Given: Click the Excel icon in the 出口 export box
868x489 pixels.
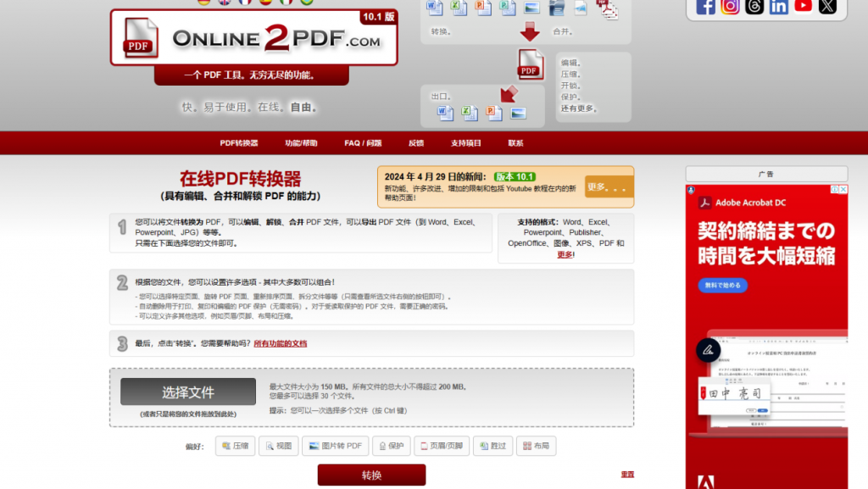Looking at the screenshot, I should click(x=469, y=114).
